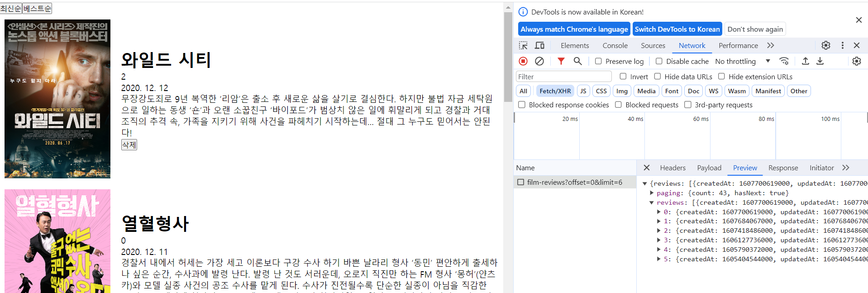Image resolution: width=868 pixels, height=293 pixels.
Task: Open network search magnifier
Action: pyautogui.click(x=577, y=61)
